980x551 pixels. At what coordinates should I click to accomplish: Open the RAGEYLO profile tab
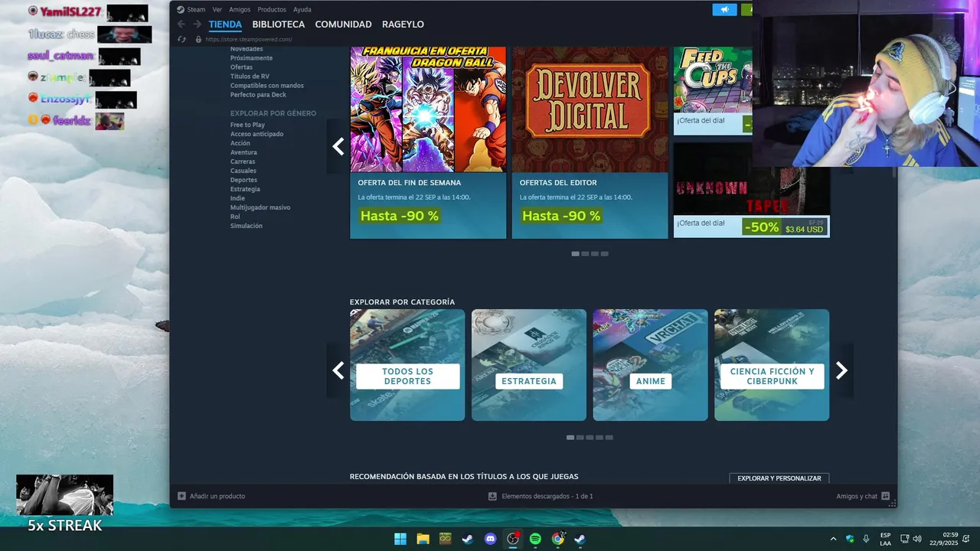(403, 24)
